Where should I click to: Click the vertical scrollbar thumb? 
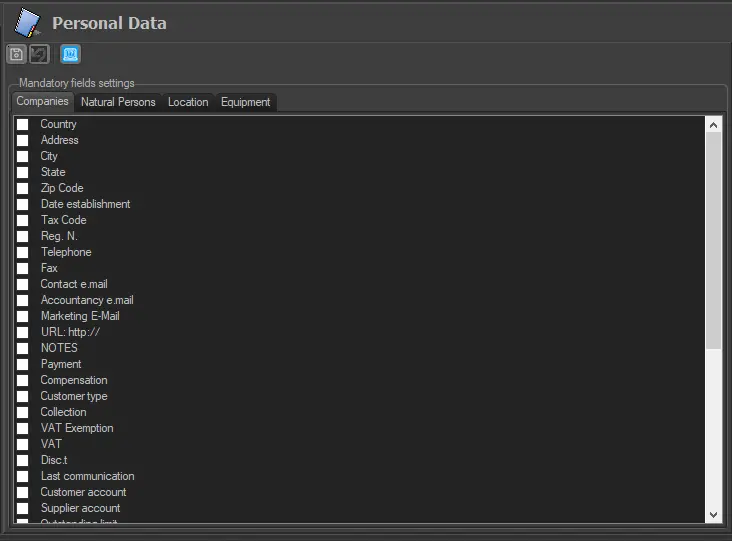(x=713, y=240)
